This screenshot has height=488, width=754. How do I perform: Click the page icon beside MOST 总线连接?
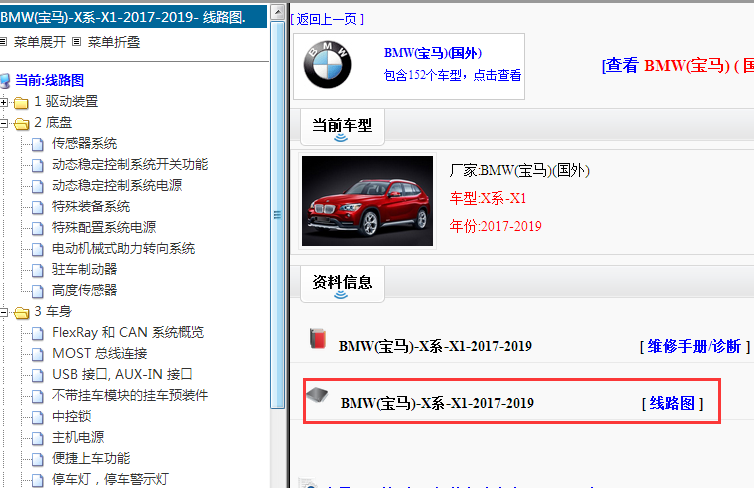tap(38, 354)
